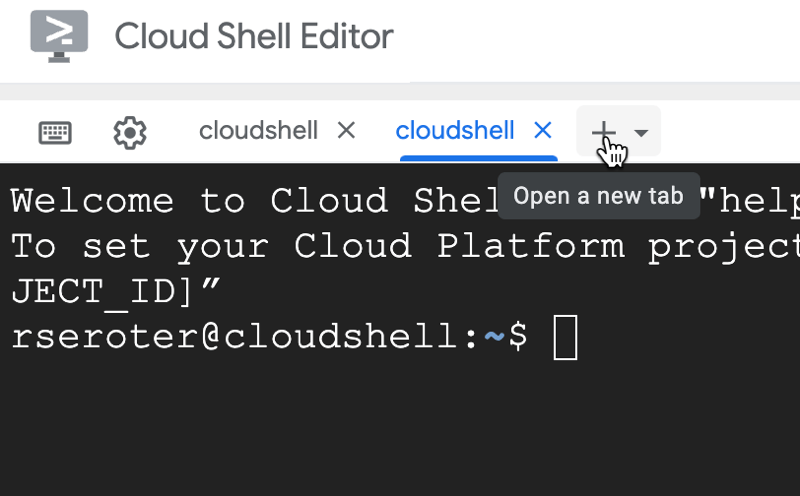The height and width of the screenshot is (496, 800).
Task: Click the "rseroter@cloudshell" prompt text
Action: tap(236, 337)
